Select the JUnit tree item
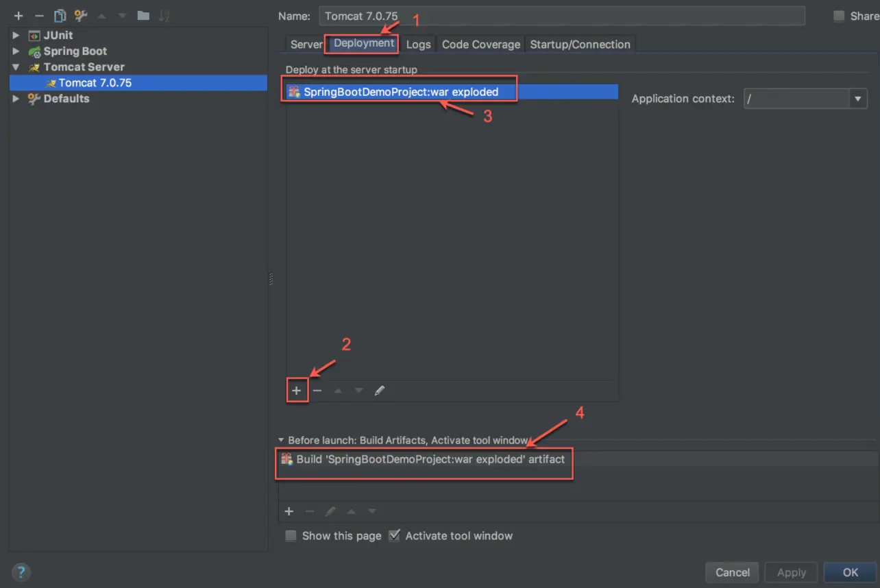This screenshot has height=588, width=880. [x=58, y=35]
